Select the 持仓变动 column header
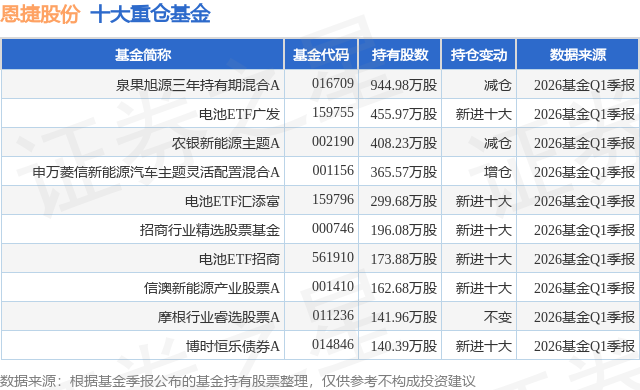The height and width of the screenshot is (390, 640). pyautogui.click(x=479, y=55)
